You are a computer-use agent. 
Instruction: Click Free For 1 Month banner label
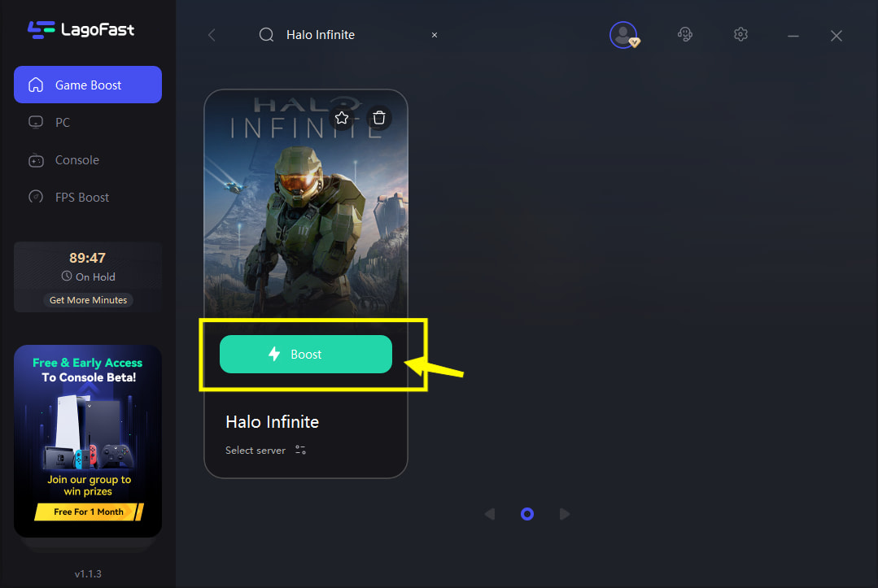point(89,512)
